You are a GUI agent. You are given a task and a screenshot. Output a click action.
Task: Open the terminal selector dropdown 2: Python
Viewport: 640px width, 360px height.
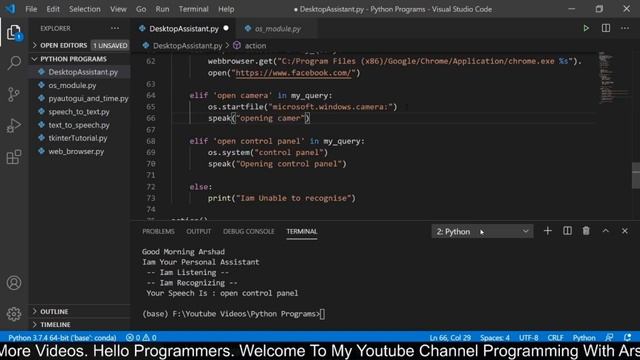click(482, 231)
